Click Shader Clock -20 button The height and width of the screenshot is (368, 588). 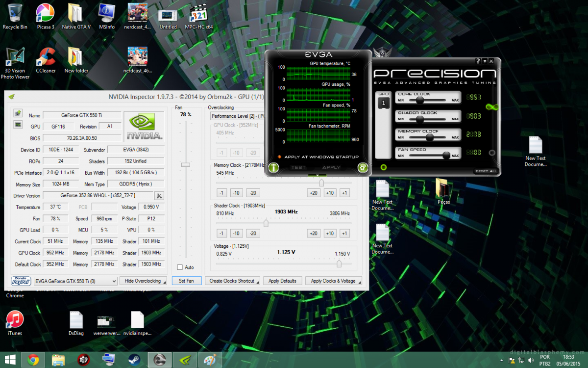(x=252, y=234)
